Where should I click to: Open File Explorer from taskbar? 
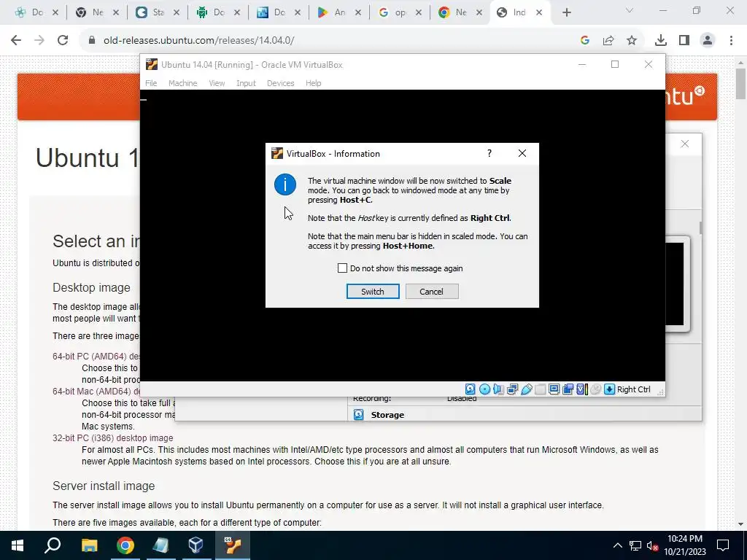click(89, 545)
